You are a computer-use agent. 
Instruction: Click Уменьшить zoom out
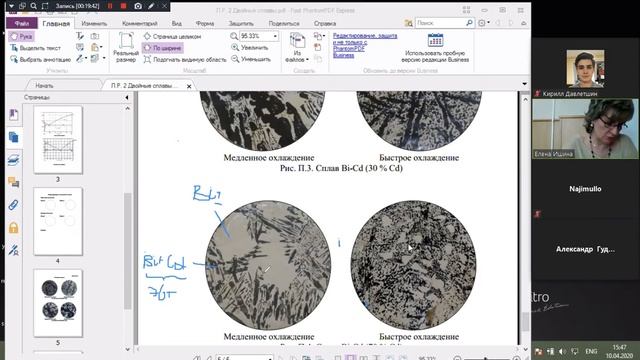[x=251, y=59]
